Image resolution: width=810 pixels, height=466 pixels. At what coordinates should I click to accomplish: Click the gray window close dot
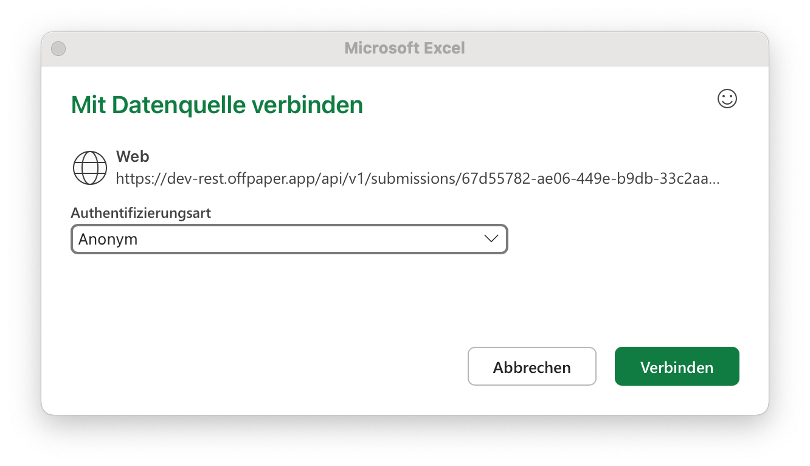click(x=58, y=49)
